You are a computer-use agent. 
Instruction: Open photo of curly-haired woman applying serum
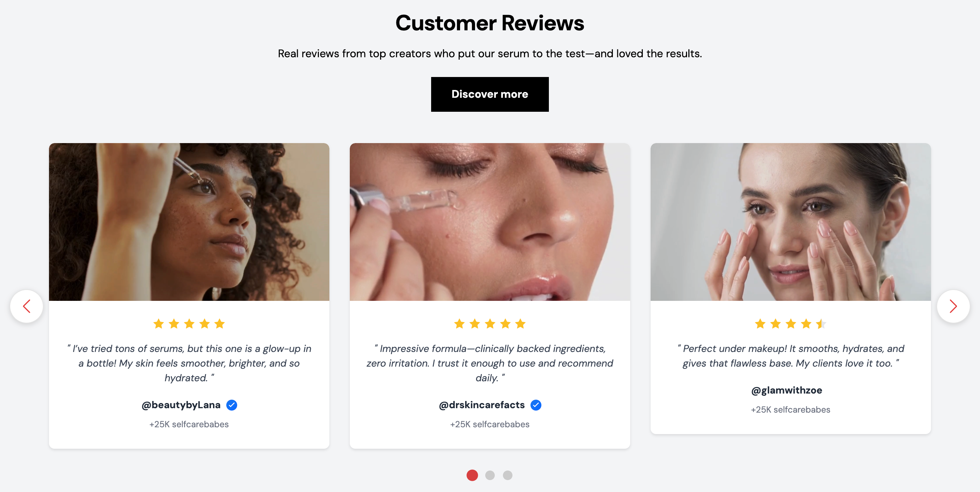[189, 222]
